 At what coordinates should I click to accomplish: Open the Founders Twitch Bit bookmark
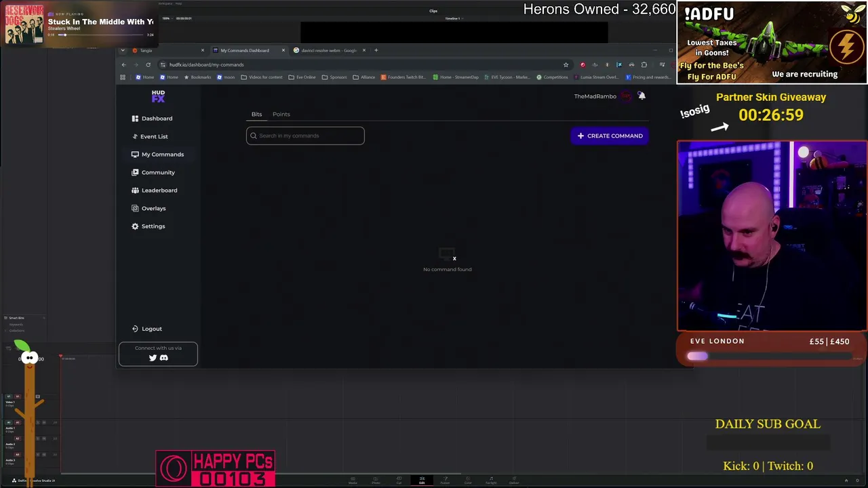click(x=403, y=77)
